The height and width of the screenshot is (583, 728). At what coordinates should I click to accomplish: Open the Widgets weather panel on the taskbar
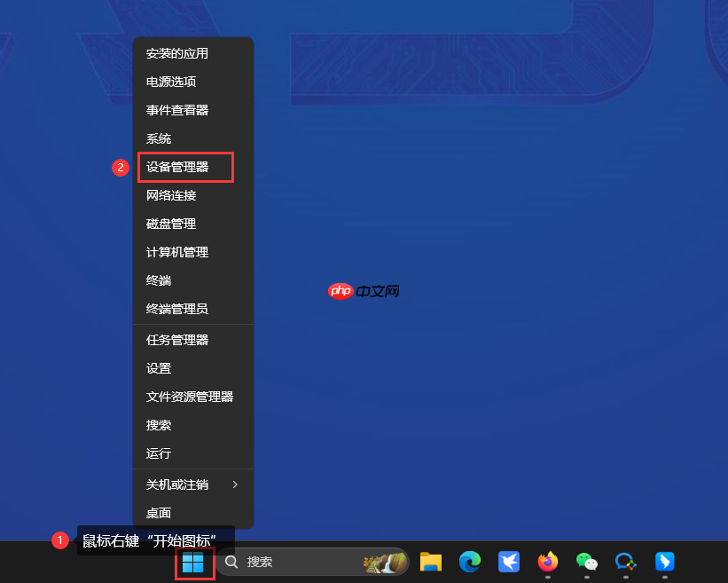384,563
